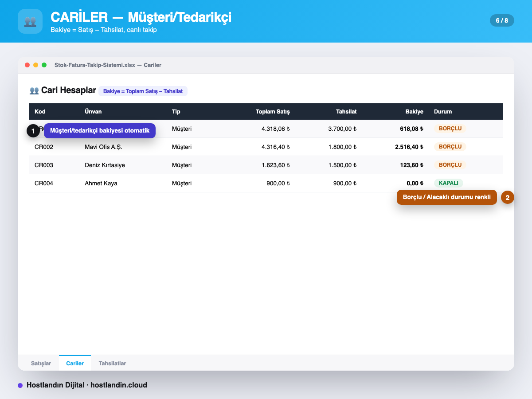Click the 618,08 ₺ balance cell
The height and width of the screenshot is (399, 532).
pyautogui.click(x=411, y=129)
